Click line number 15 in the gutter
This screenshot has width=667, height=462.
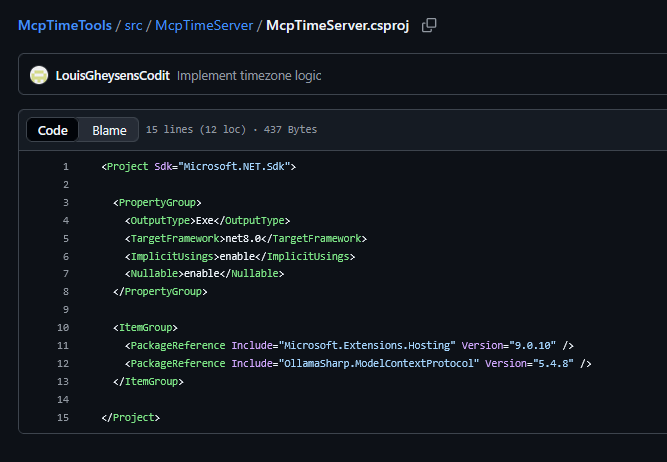[x=63, y=417]
